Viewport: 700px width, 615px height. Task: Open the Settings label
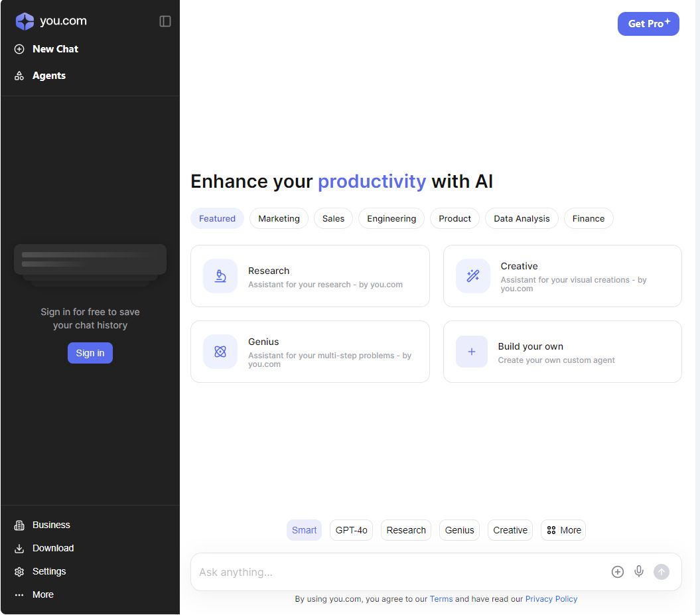[49, 572]
